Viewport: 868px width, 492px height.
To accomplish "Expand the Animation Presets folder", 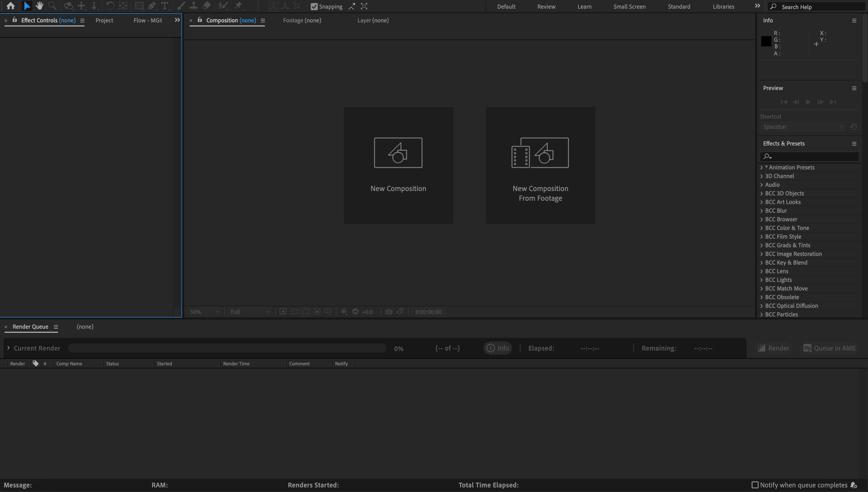I will coord(761,167).
